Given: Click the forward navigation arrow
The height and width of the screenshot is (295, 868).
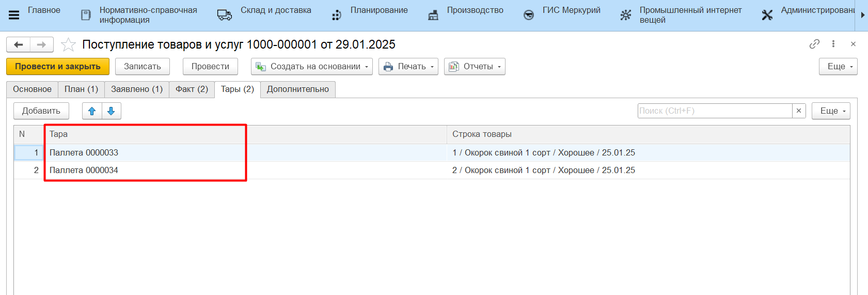Looking at the screenshot, I should coord(42,45).
